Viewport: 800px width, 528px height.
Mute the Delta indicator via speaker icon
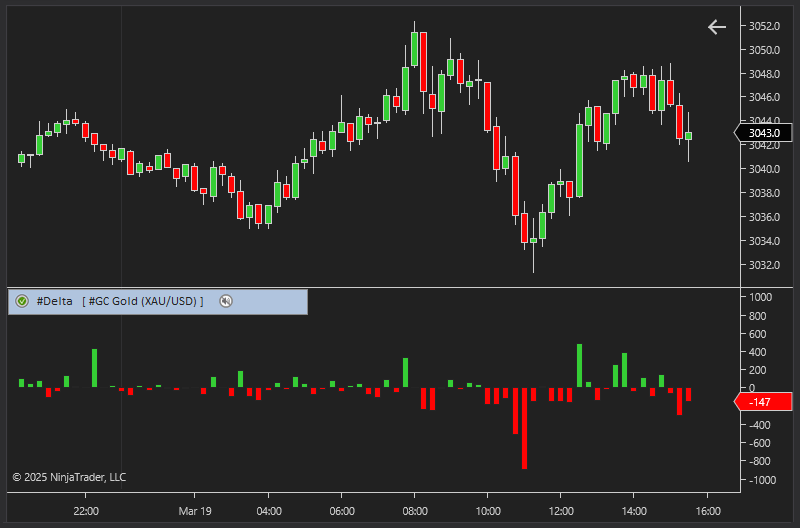[226, 301]
